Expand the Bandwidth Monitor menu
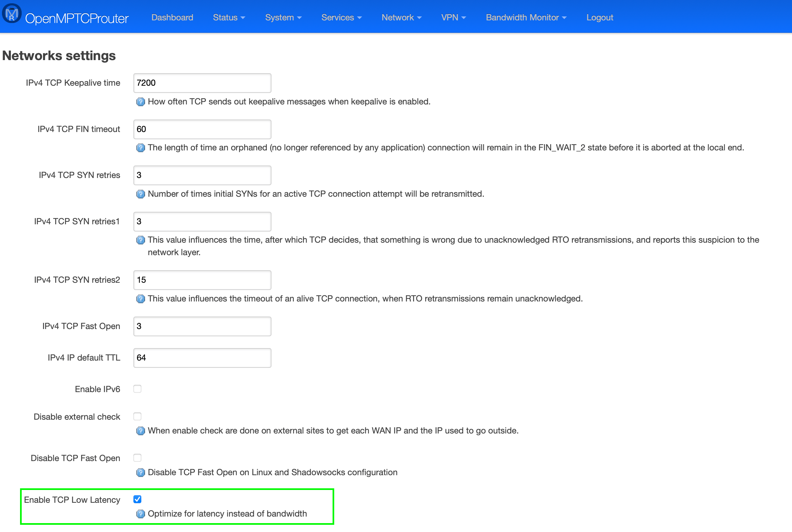This screenshot has width=792, height=532. pos(526,18)
